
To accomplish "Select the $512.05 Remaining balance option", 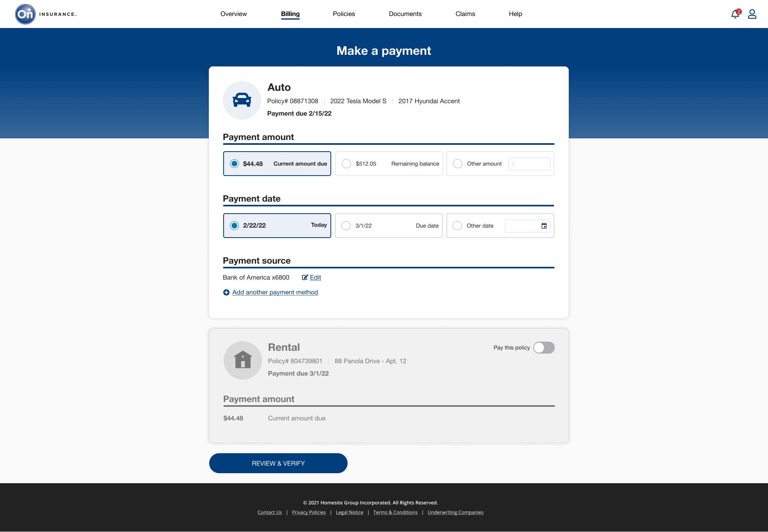I will coord(346,164).
